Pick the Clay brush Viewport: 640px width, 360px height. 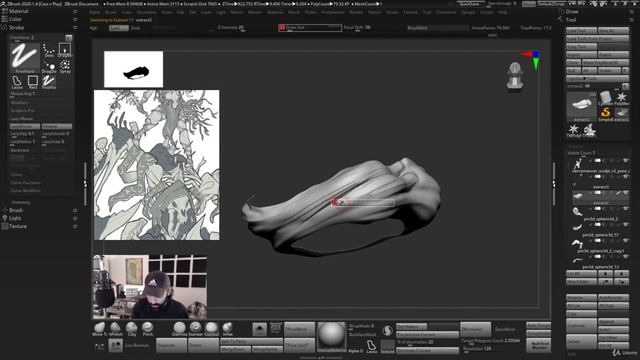pos(131,329)
